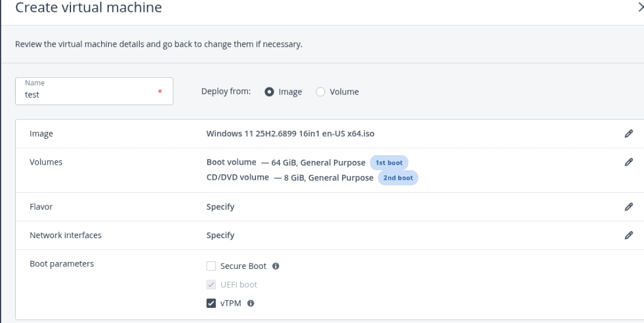This screenshot has width=644, height=323.
Task: Click Specify for Network interfaces
Action: [x=220, y=235]
